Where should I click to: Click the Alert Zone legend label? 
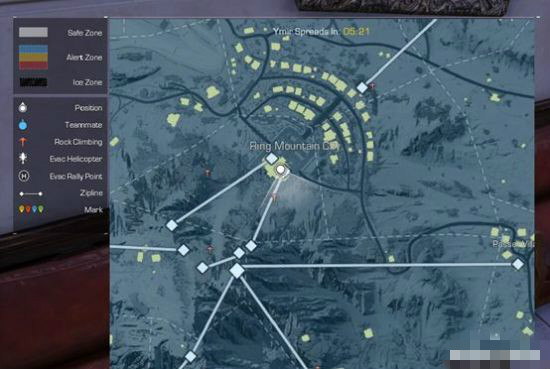pyautogui.click(x=84, y=57)
